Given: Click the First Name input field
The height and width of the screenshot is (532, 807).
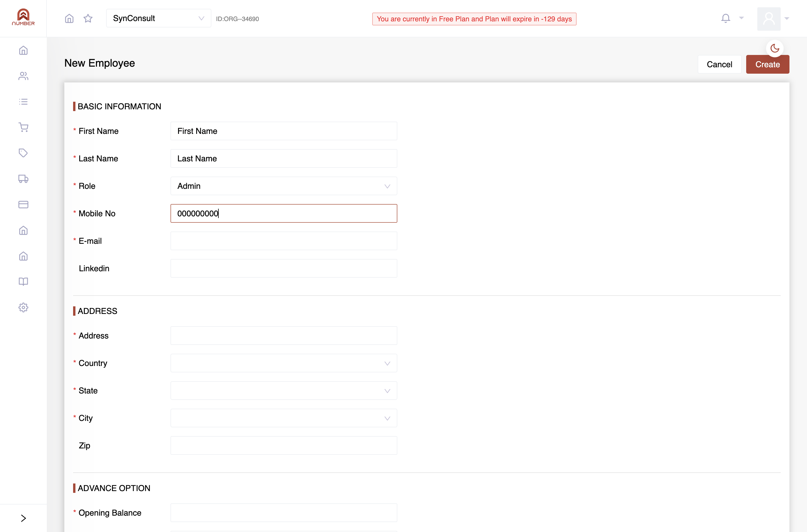Looking at the screenshot, I should click(x=284, y=131).
